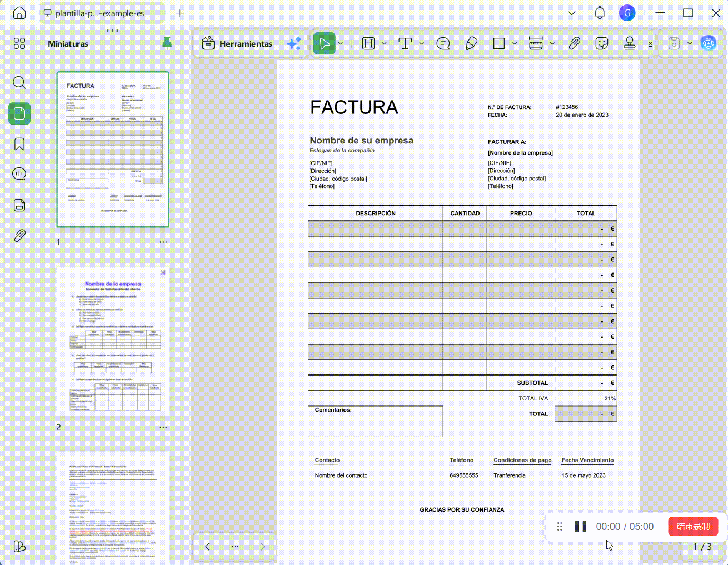Open the bookmarks panel
The width and height of the screenshot is (728, 565).
pos(19,145)
